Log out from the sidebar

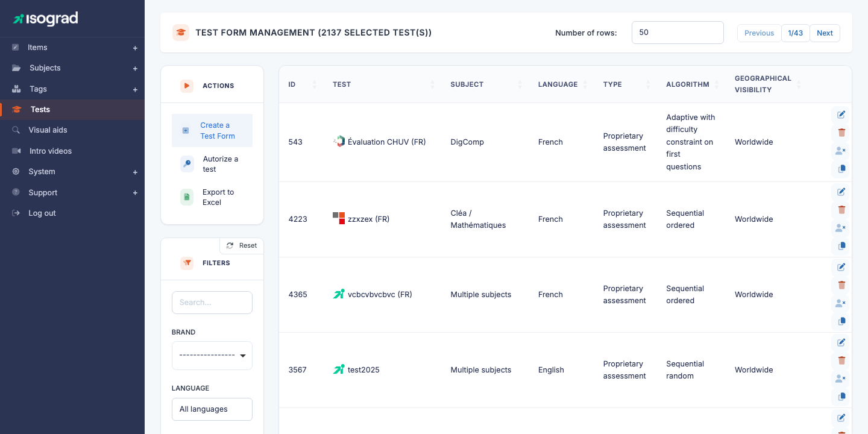tap(42, 213)
